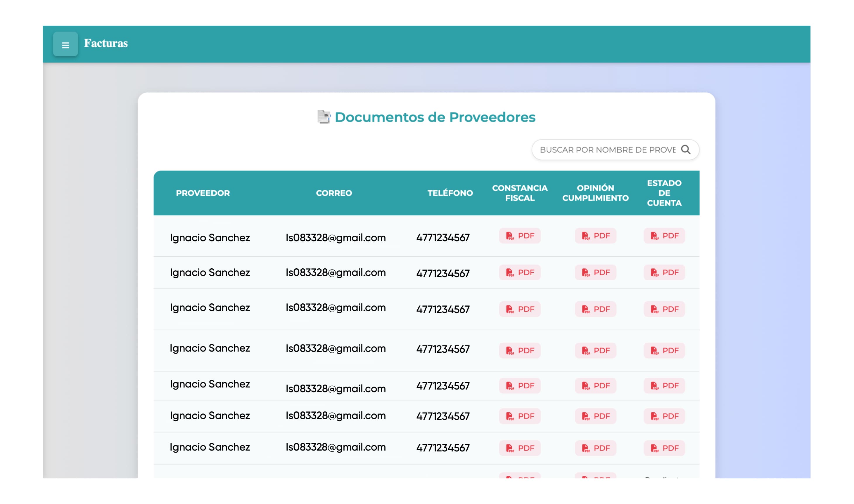
Task: Open Estado de Cuenta PDF in first row
Action: pyautogui.click(x=664, y=236)
